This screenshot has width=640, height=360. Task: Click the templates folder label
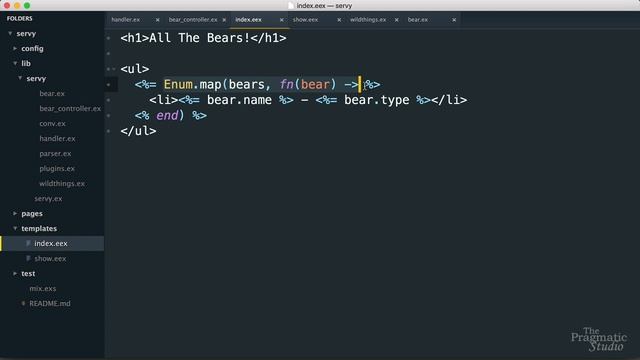pos(39,229)
